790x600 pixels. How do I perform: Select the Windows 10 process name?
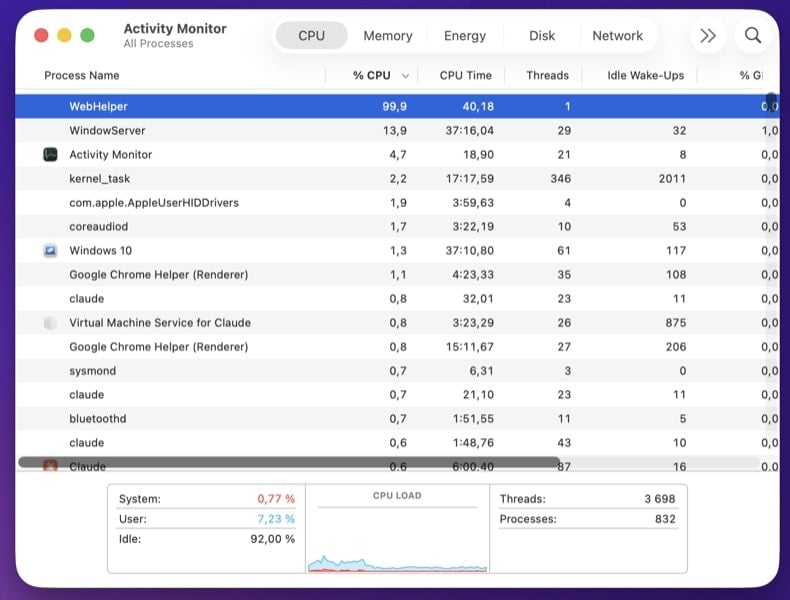100,250
